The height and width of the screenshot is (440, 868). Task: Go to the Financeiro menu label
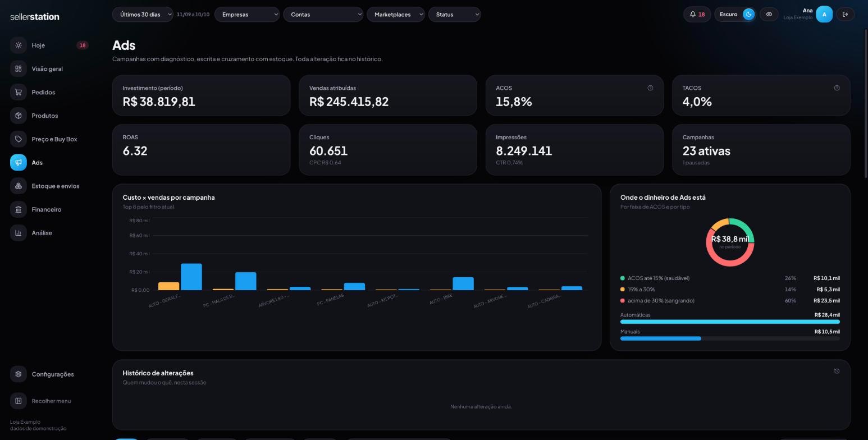coord(47,210)
